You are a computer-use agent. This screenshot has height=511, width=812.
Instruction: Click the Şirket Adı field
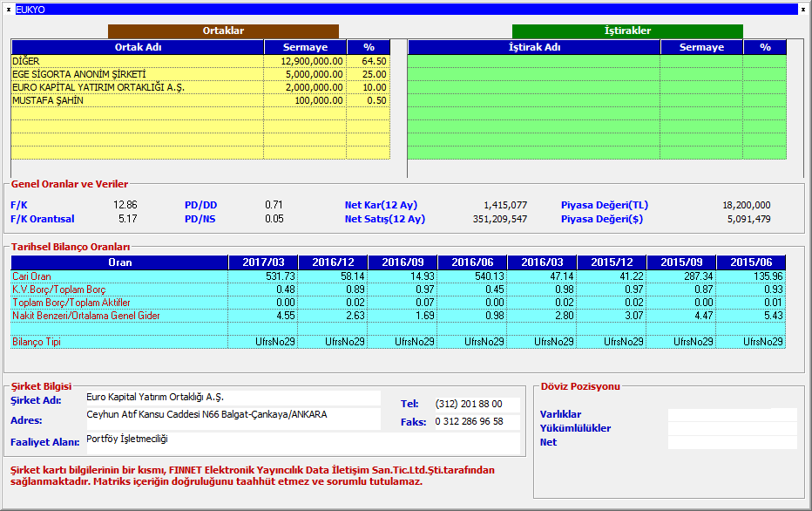[x=233, y=398]
